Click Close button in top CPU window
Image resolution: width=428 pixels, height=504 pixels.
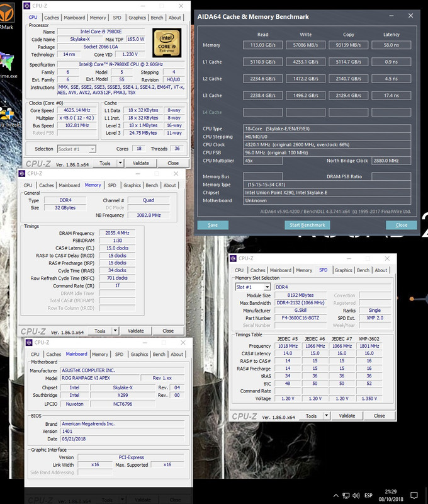pyautogui.click(x=172, y=163)
